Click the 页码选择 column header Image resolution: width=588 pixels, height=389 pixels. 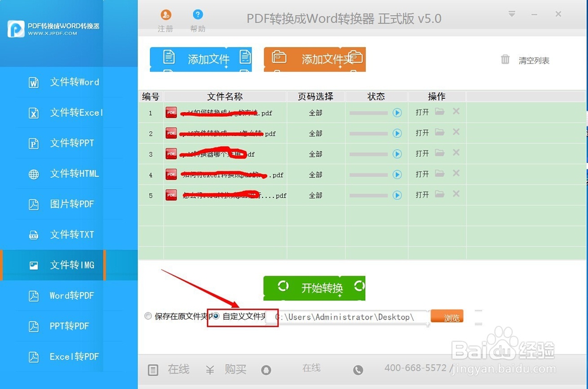click(x=316, y=96)
